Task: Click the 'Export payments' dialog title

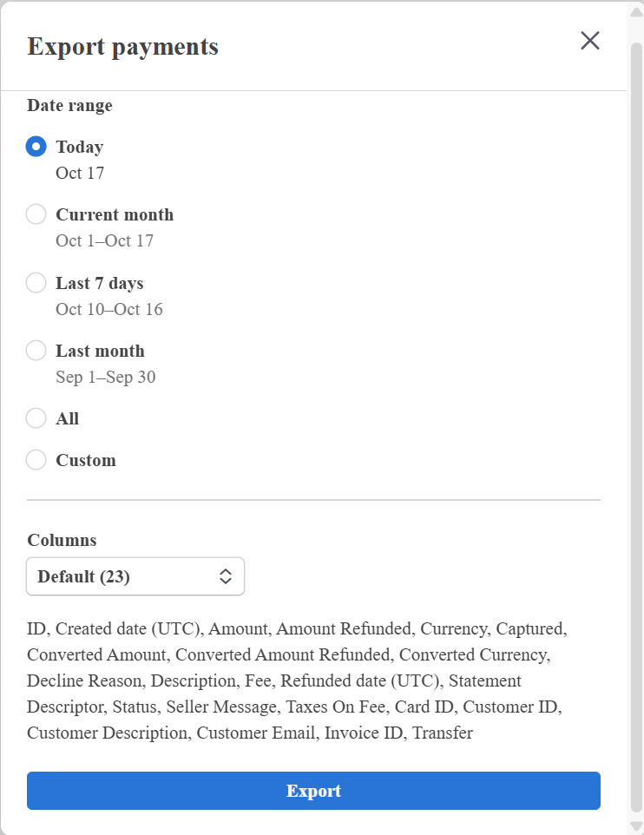Action: pos(123,46)
